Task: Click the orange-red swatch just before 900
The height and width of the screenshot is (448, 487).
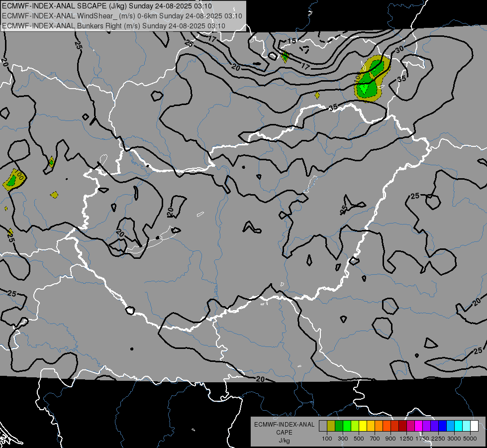Action: pyautogui.click(x=387, y=426)
